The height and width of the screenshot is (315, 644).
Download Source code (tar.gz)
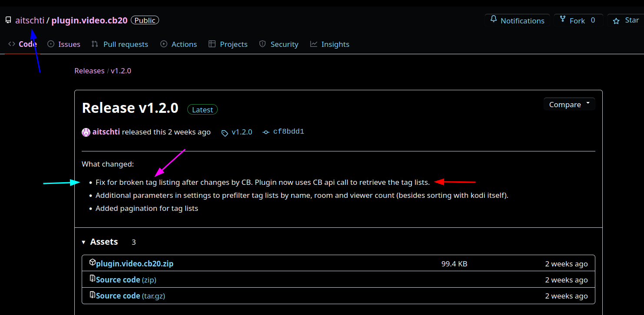click(x=130, y=296)
